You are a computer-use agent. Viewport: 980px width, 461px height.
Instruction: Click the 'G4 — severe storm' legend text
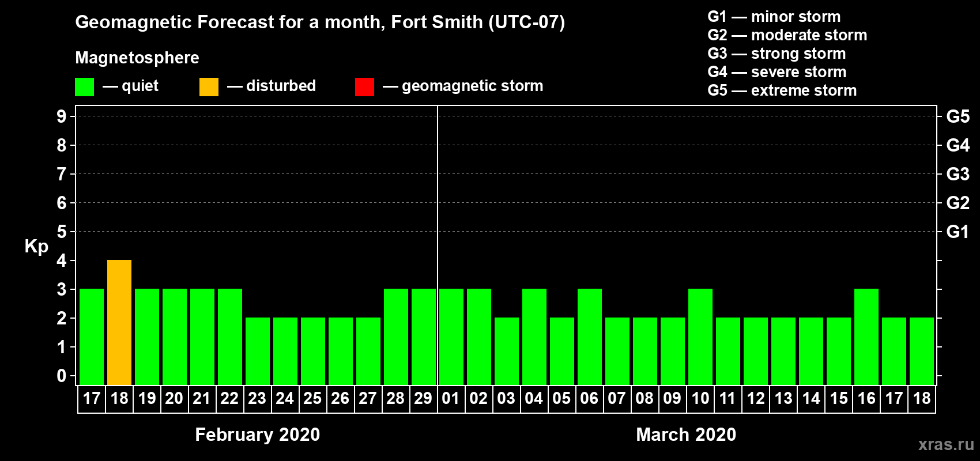(x=777, y=72)
